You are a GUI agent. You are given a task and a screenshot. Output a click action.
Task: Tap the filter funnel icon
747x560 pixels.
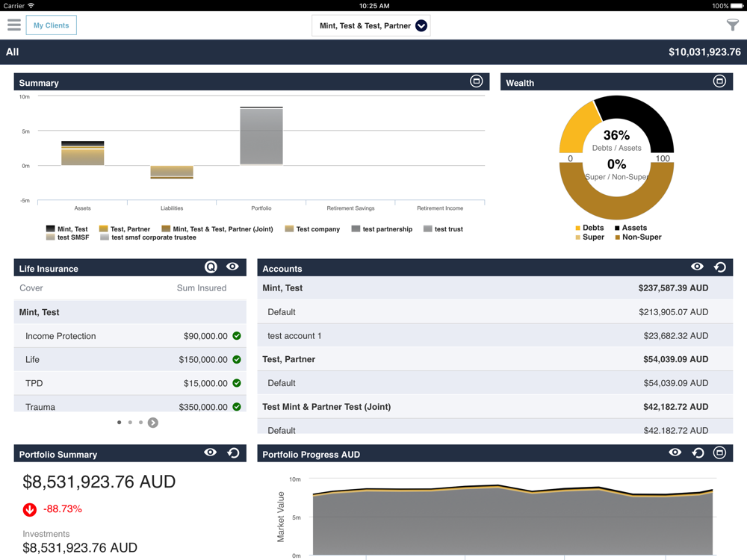(x=732, y=25)
